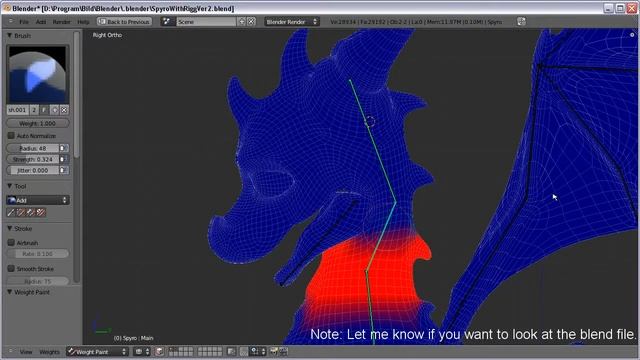Screen dimensions: 640x360
Task: Click the airbrush Rate field
Action: tap(38, 254)
